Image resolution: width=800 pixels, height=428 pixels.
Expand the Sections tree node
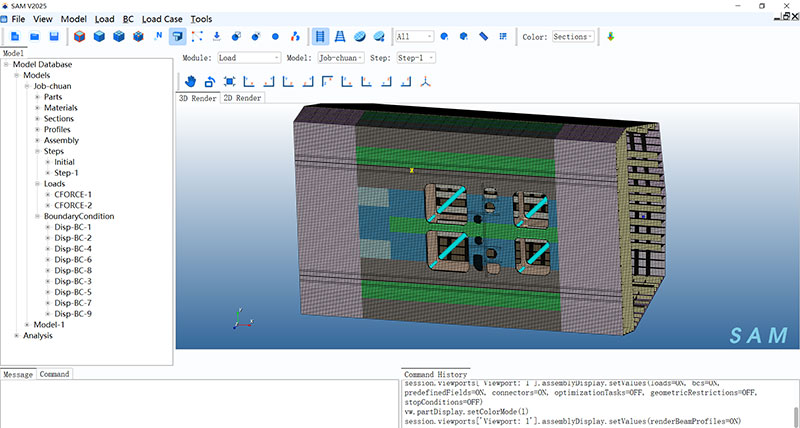pos(37,118)
